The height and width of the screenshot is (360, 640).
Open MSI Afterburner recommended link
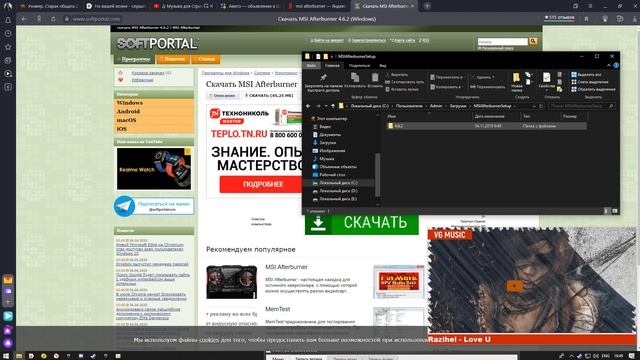click(286, 267)
